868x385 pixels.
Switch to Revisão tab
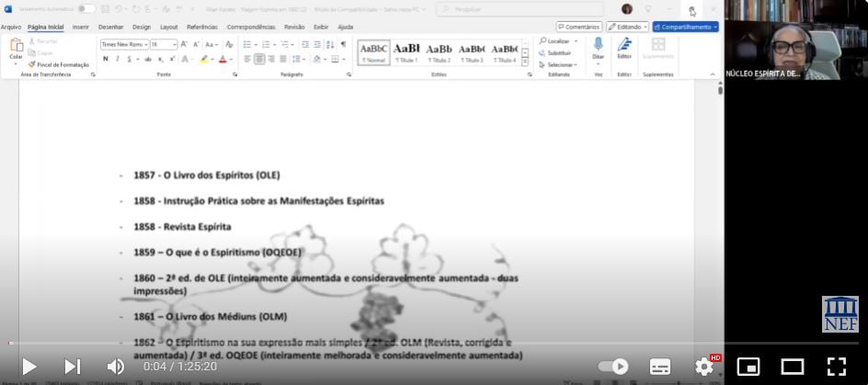click(294, 27)
